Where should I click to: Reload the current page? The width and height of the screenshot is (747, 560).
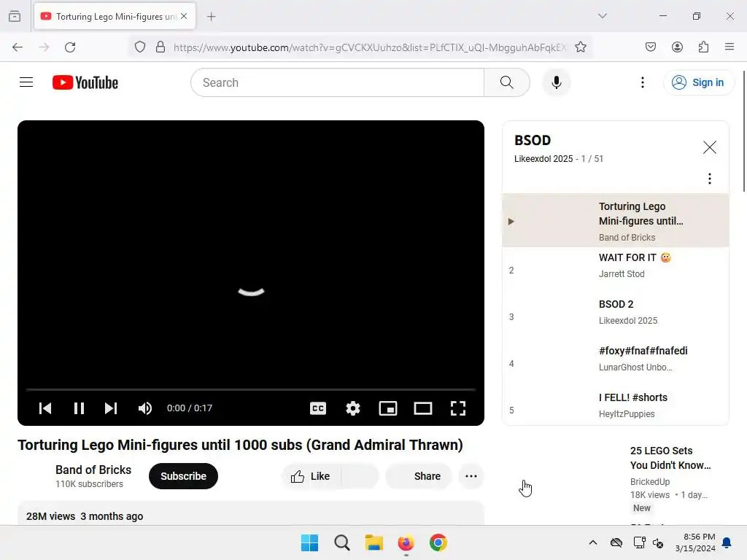click(70, 47)
